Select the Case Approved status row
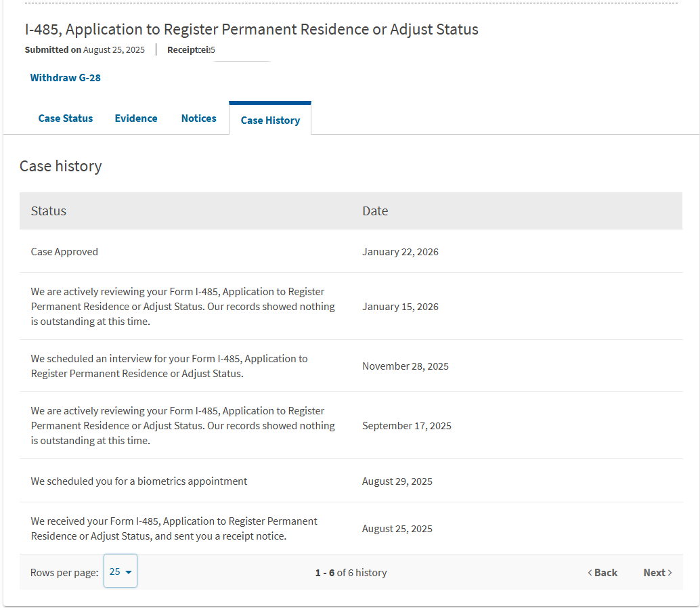This screenshot has width=700, height=608. 65,252
